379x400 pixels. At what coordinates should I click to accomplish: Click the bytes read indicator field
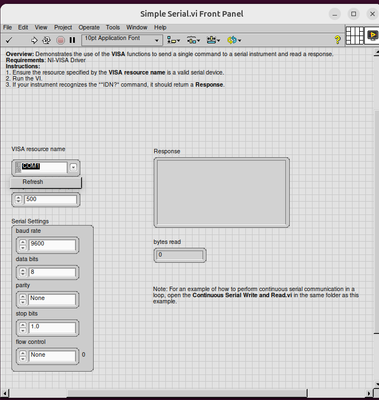click(x=180, y=255)
